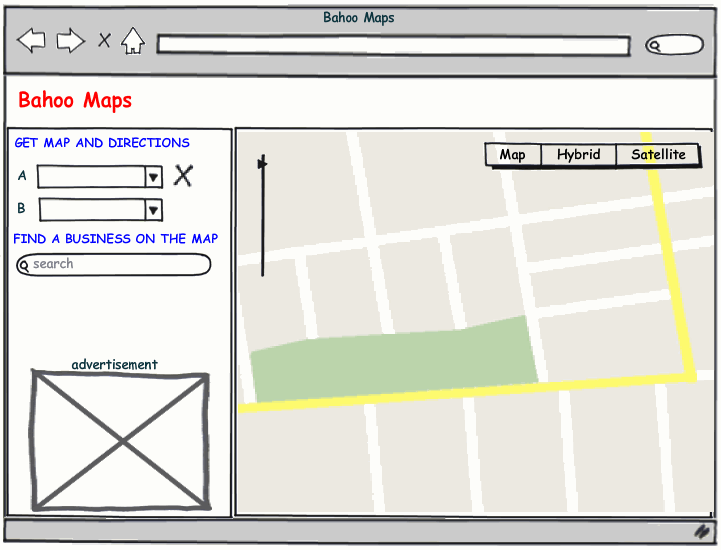721x550 pixels.
Task: Click the window resize grip in status bar
Action: pyautogui.click(x=702, y=532)
